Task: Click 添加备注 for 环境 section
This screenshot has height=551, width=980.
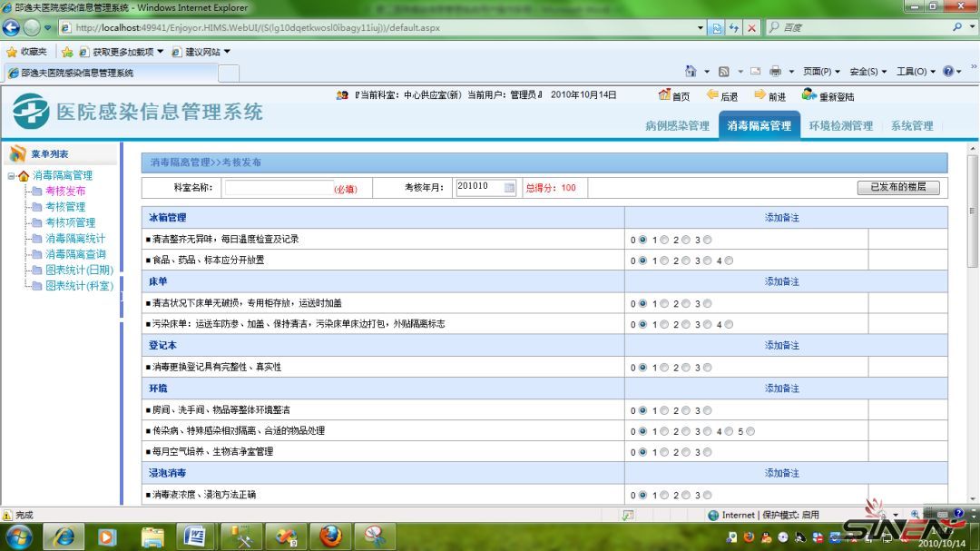Action: pos(782,389)
